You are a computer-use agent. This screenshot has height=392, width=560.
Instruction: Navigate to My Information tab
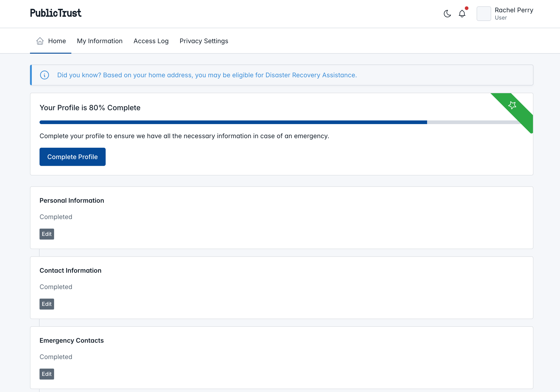pyautogui.click(x=100, y=41)
